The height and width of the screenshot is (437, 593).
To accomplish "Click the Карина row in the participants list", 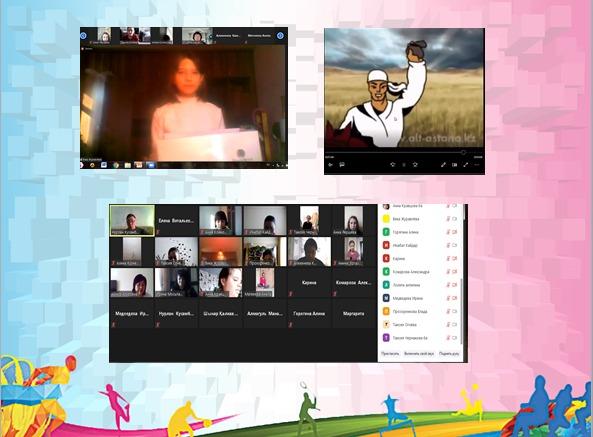I will (420, 259).
